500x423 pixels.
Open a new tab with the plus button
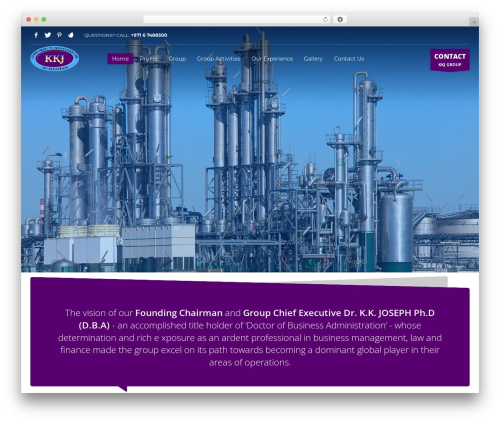(x=474, y=22)
